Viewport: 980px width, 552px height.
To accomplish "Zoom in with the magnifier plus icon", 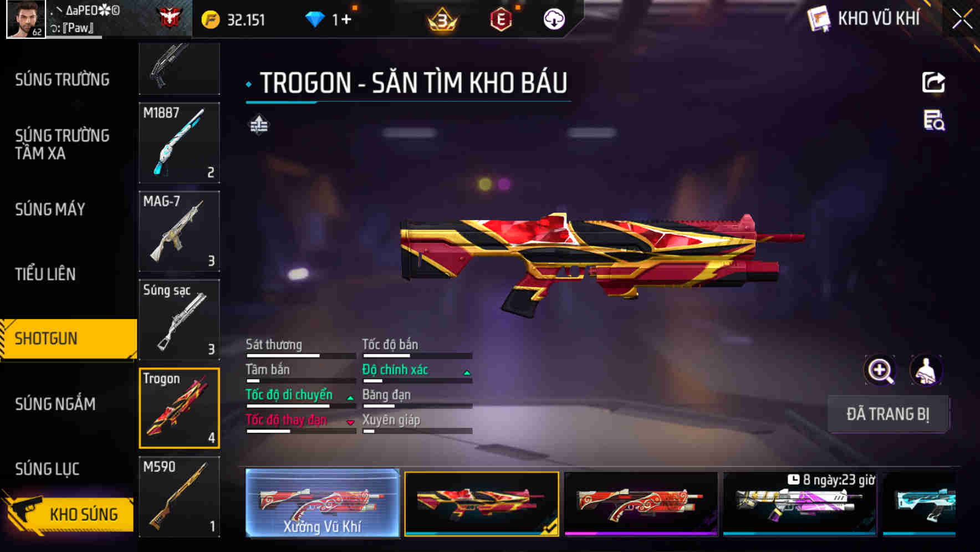I will pyautogui.click(x=880, y=370).
